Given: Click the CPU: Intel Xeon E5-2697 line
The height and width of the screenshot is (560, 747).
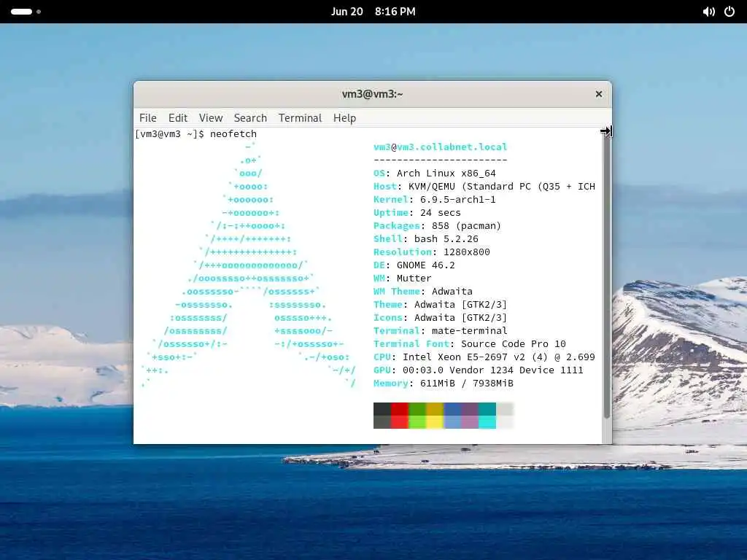Looking at the screenshot, I should [484, 357].
